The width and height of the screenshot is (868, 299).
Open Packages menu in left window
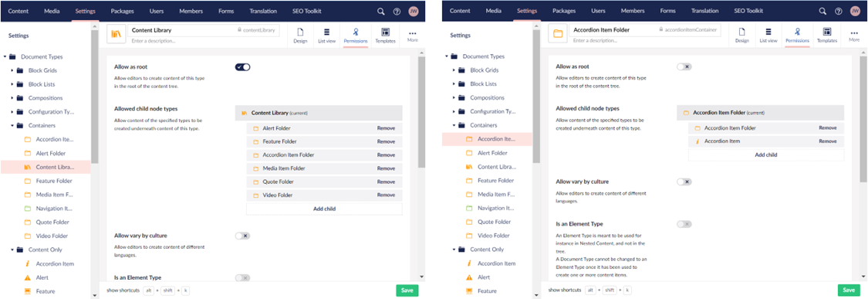[x=123, y=11]
